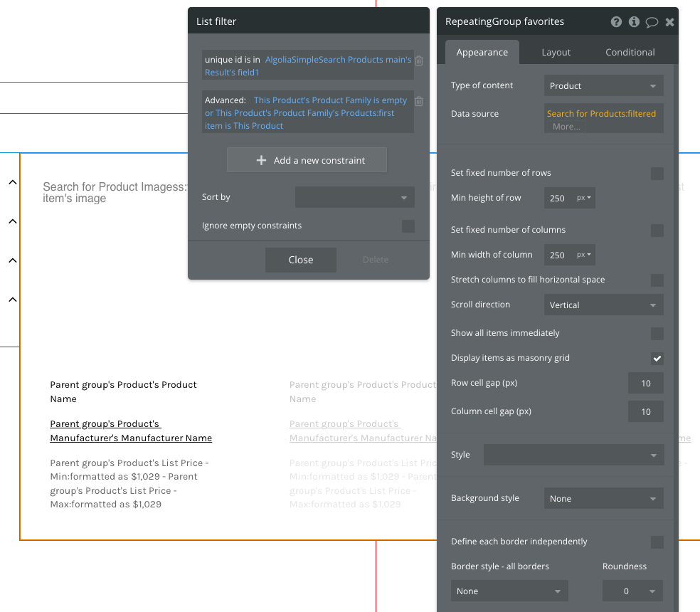Change Min height of row px unit

pos(584,198)
